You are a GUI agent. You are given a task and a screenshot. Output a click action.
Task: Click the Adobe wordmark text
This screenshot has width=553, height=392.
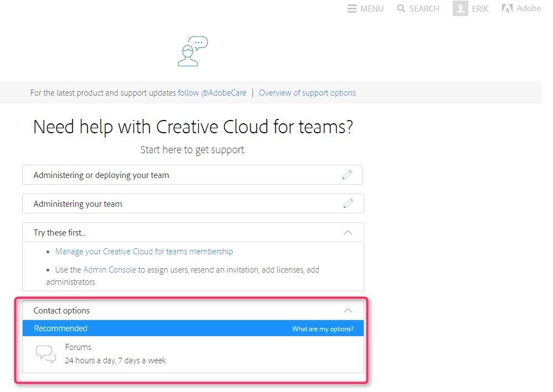[x=529, y=8]
